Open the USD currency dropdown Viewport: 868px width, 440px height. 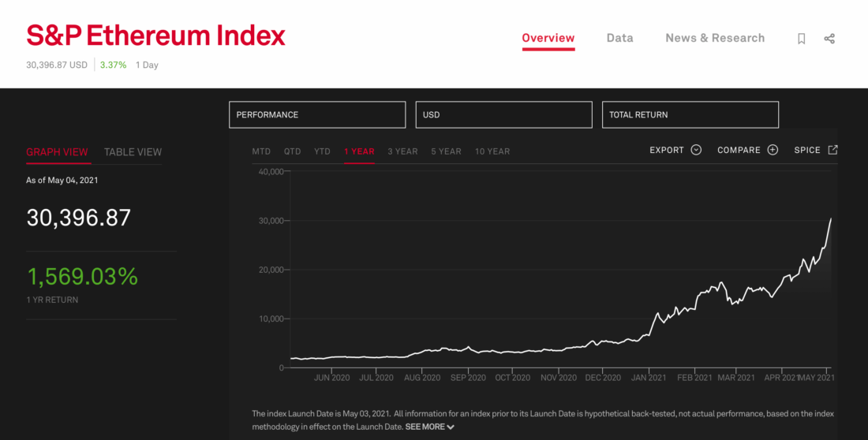tap(503, 114)
